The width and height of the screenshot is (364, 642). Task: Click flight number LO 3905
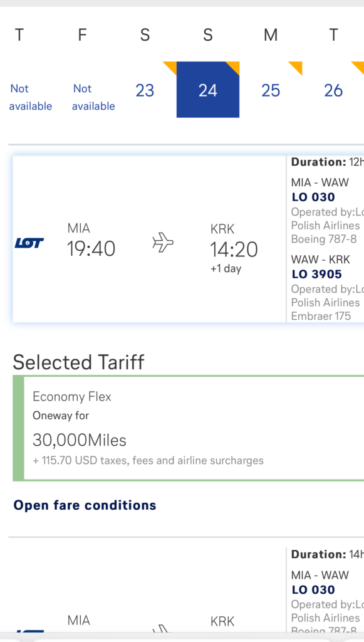click(316, 274)
